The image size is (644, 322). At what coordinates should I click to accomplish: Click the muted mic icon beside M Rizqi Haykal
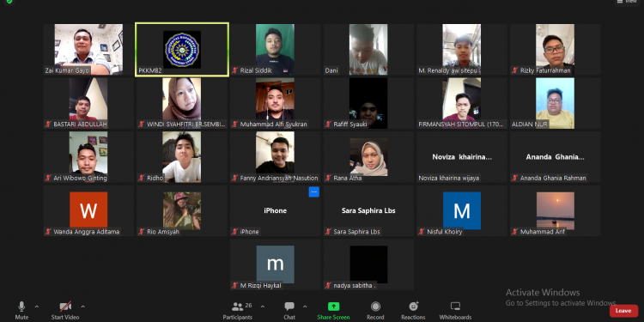[235, 285]
